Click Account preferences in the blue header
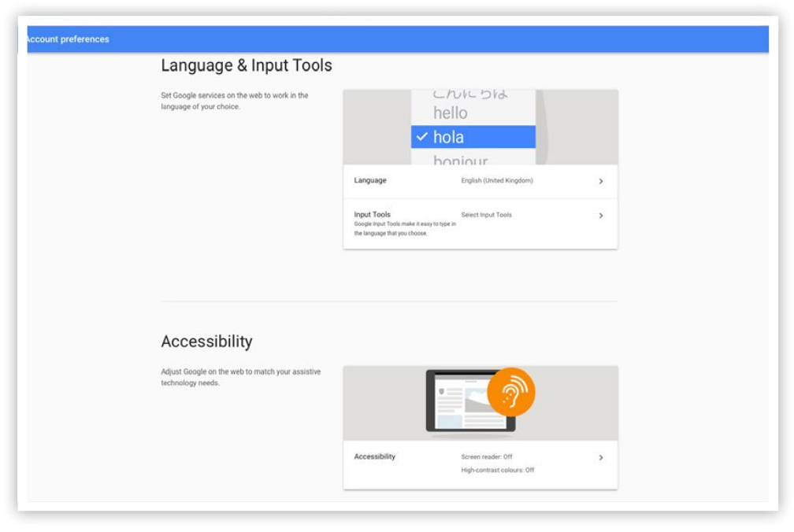Image resolution: width=794 pixels, height=532 pixels. point(68,39)
